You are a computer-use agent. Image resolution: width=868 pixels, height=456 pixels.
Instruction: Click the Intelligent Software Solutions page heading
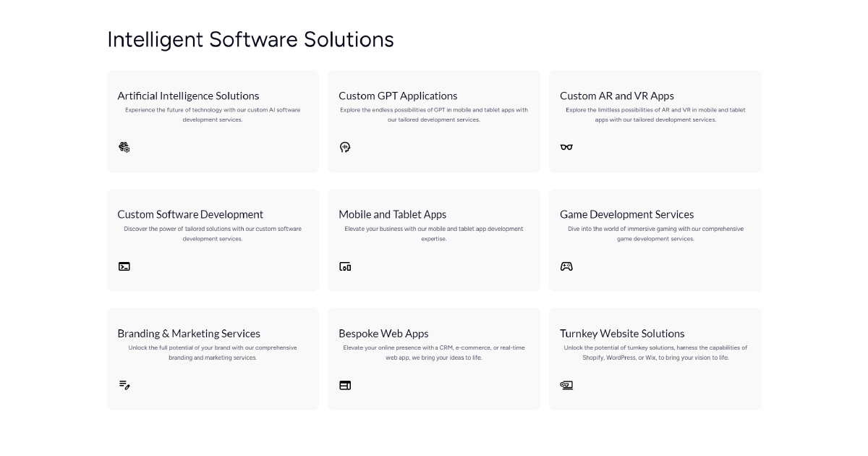click(x=250, y=40)
